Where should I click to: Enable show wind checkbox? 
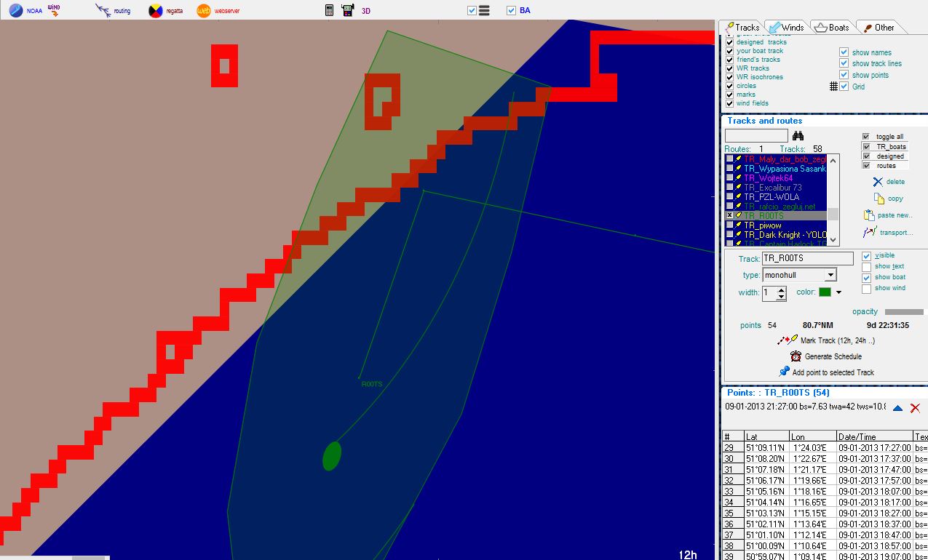tap(866, 289)
